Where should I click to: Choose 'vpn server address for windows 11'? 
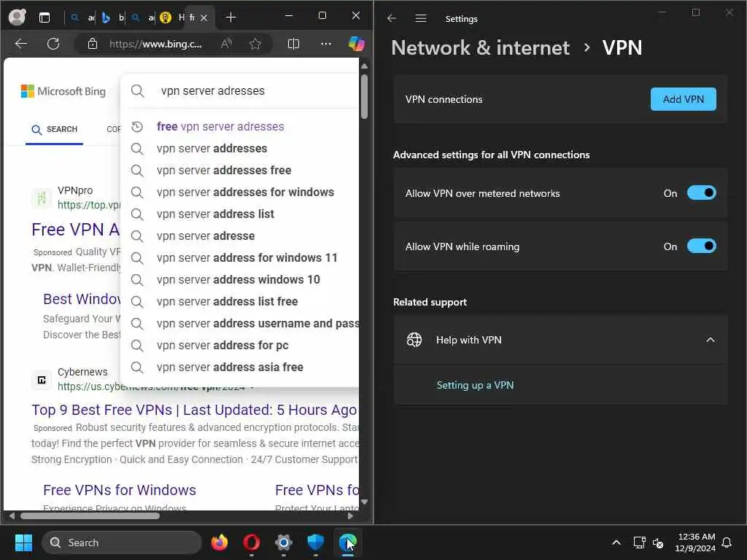pyautogui.click(x=247, y=257)
